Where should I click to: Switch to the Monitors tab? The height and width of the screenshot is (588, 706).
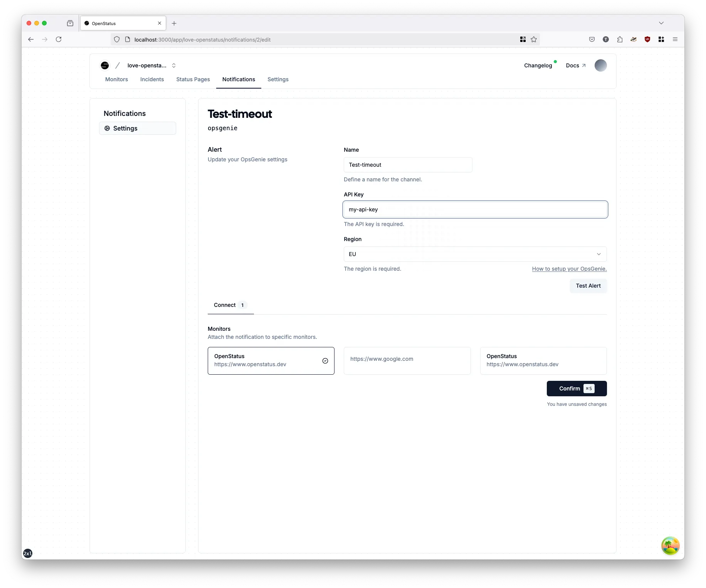click(116, 79)
